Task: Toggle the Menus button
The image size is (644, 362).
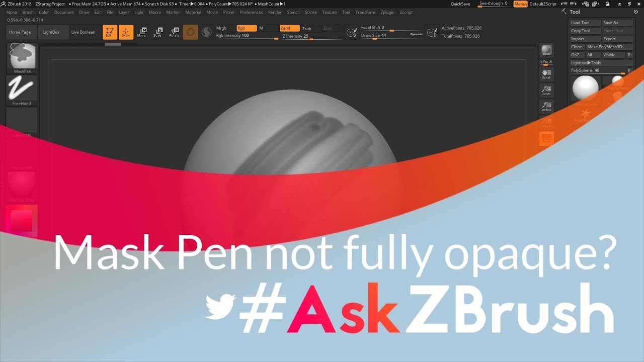Action: point(521,4)
